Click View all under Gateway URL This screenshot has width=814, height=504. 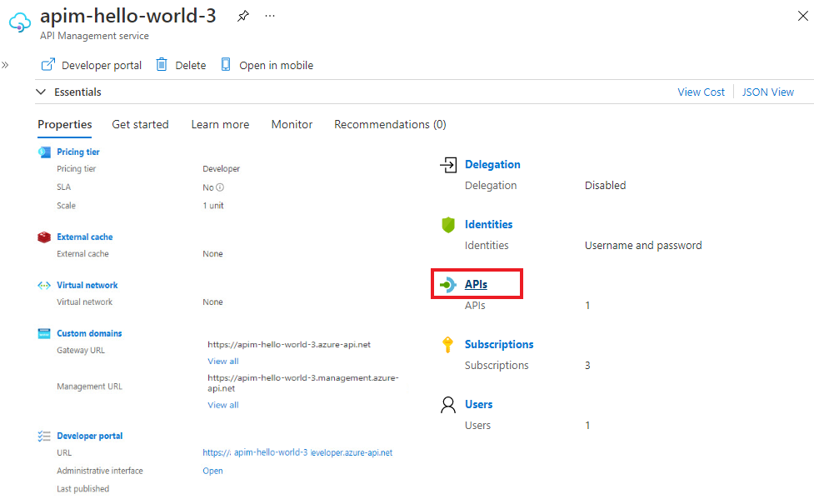click(x=223, y=362)
